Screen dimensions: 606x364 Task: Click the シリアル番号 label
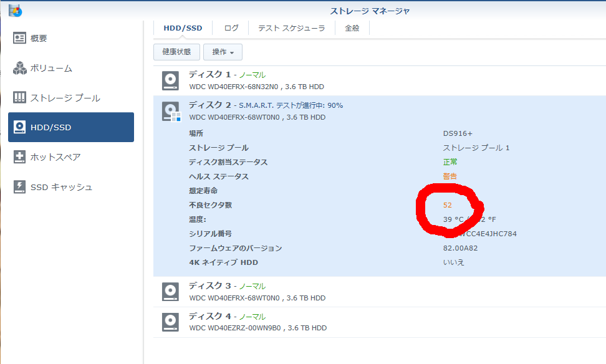pyautogui.click(x=211, y=234)
